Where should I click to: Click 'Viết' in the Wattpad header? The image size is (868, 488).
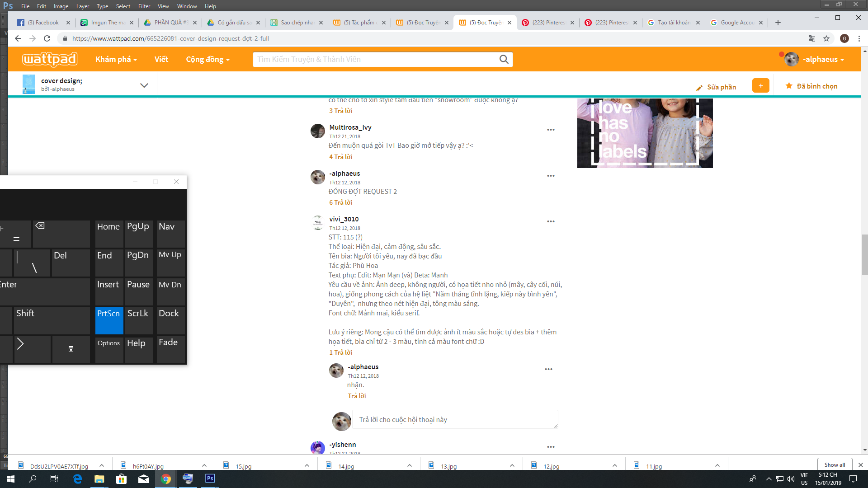tap(161, 59)
